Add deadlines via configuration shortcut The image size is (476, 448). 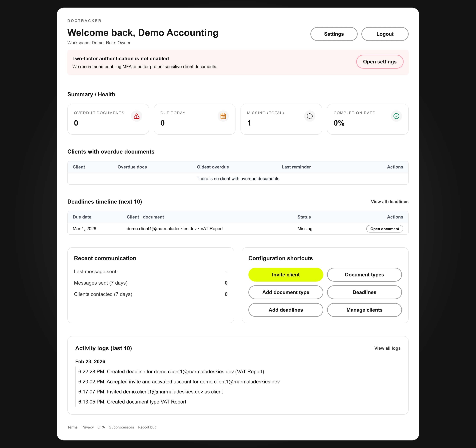[x=285, y=310]
